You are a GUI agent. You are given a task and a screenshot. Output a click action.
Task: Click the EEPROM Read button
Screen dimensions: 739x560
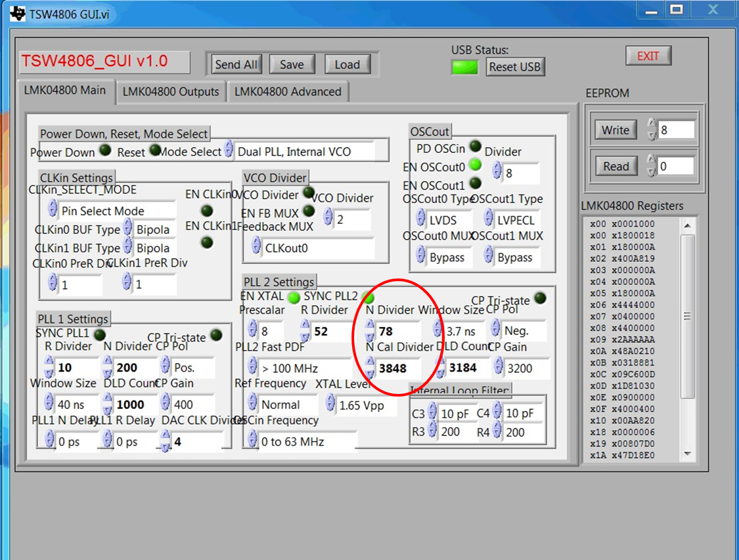(616, 166)
